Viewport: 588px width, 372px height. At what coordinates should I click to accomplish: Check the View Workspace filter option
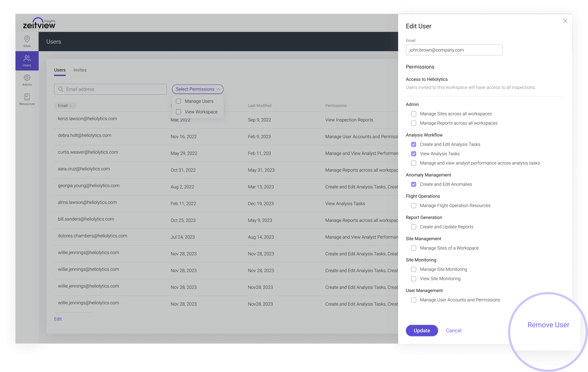pyautogui.click(x=178, y=112)
